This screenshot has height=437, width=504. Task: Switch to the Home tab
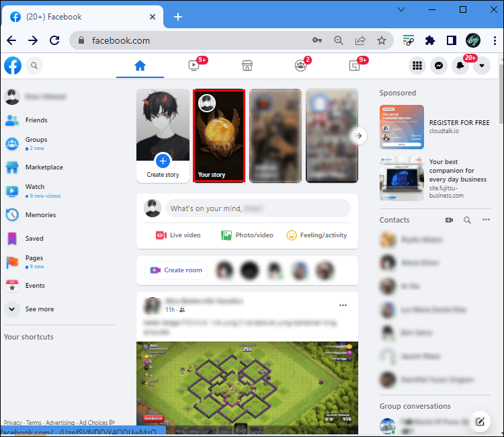click(140, 65)
